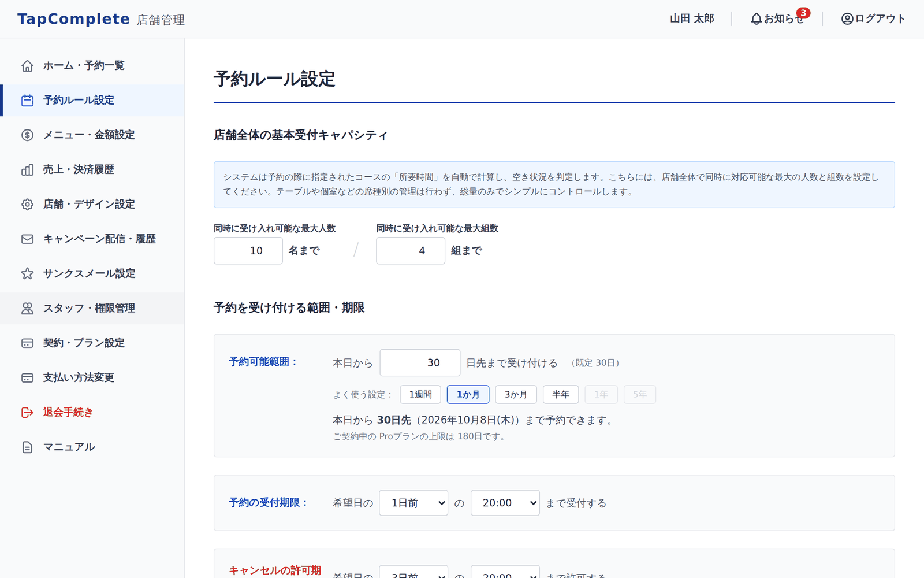Click the user circle icon beside ログアウト
The height and width of the screenshot is (578, 924).
click(847, 19)
